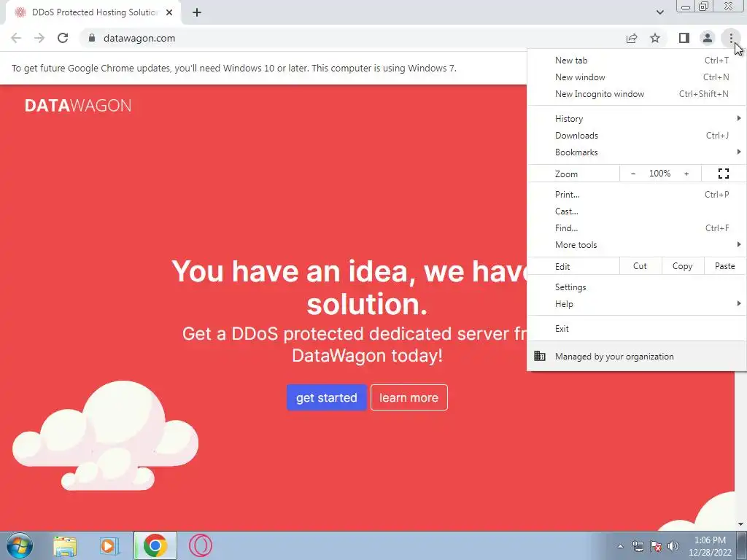Screen dimensions: 747x560
Task: Select New tab menu item
Action: [636, 60]
